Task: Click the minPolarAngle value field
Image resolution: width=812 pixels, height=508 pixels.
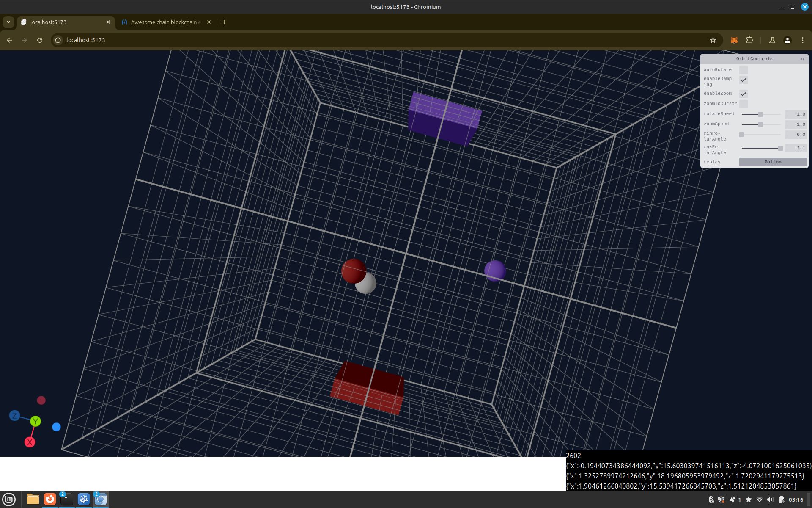Action: (x=796, y=135)
